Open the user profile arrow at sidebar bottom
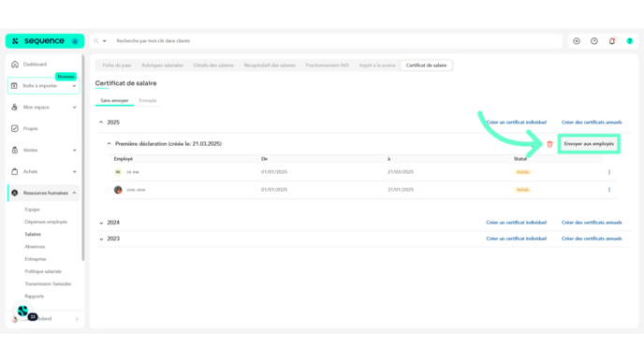The height and width of the screenshot is (362, 644). [x=77, y=319]
